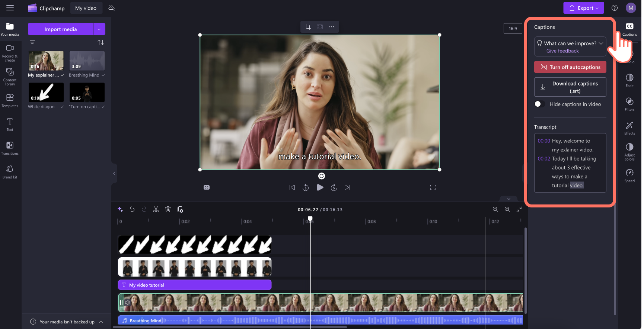Expand the Import media dropdown arrow
The image size is (644, 329).
click(99, 29)
